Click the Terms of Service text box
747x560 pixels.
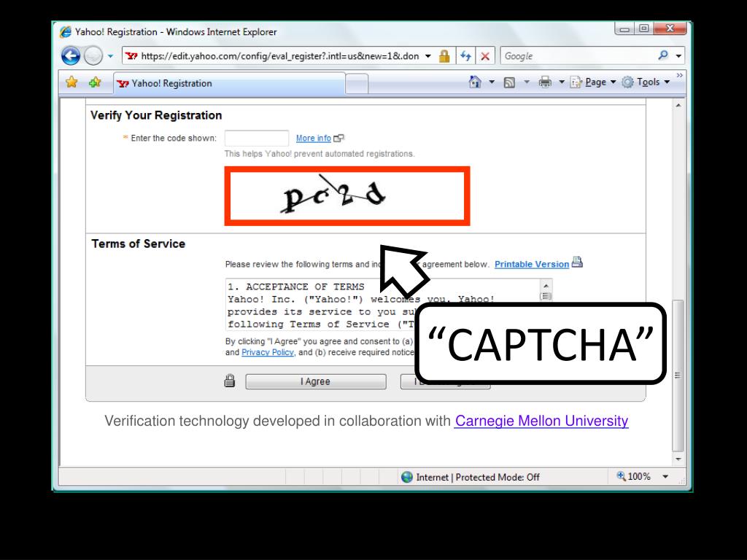click(x=383, y=305)
